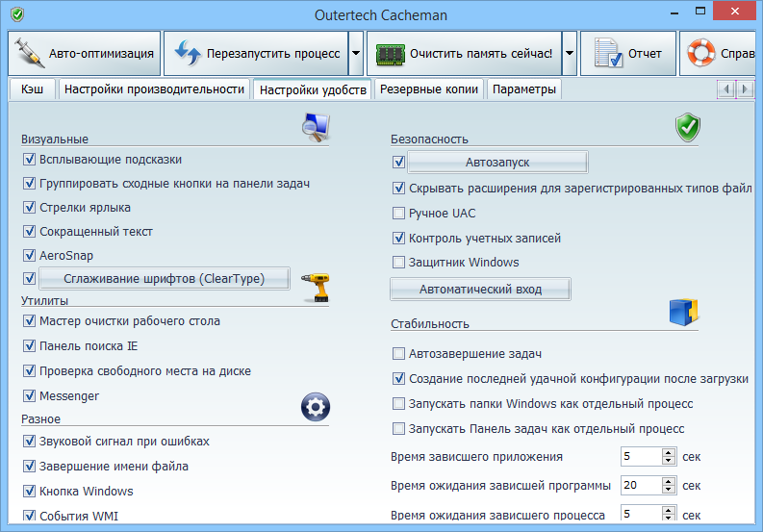763x532 pixels.
Task: Open the Отчет report
Action: 628,54
